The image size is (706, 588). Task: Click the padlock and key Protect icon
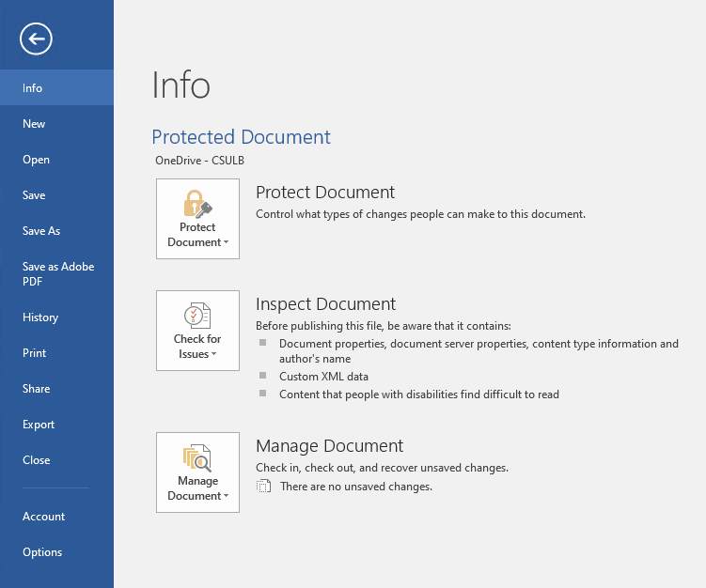pos(197,204)
